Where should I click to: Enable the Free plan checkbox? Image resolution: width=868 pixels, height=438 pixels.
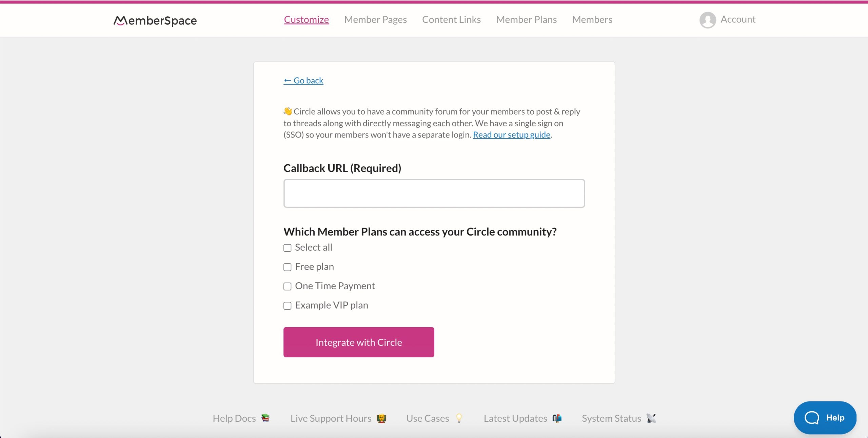coord(287,267)
